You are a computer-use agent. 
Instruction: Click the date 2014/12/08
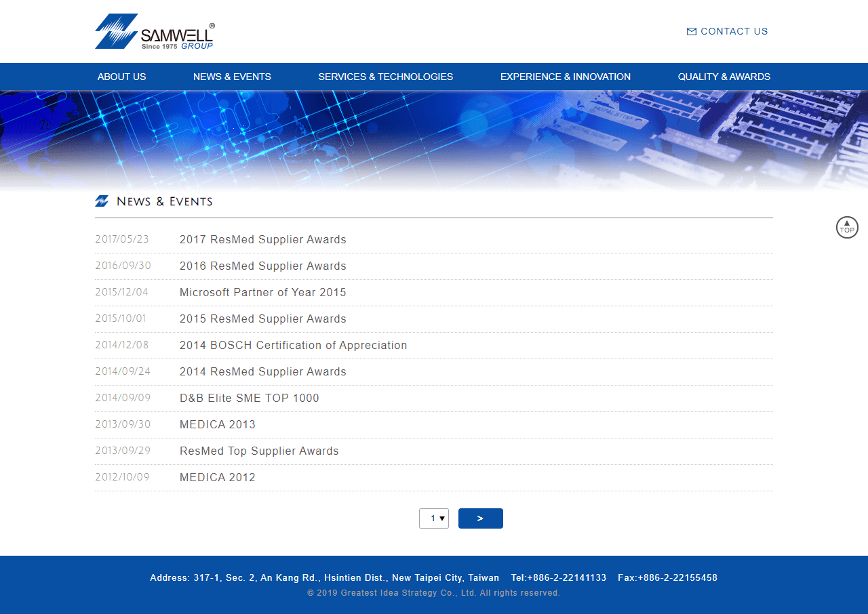[121, 345]
